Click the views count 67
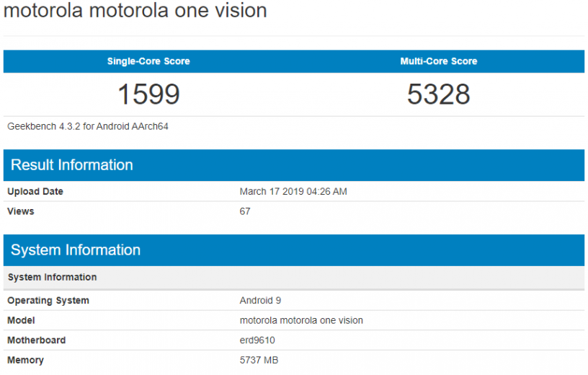 coord(245,211)
